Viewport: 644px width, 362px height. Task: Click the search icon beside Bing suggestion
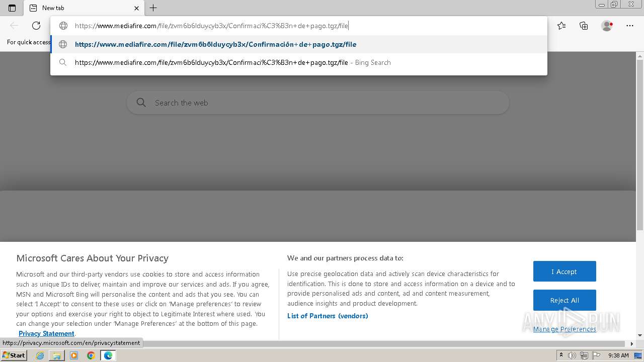tap(63, 62)
